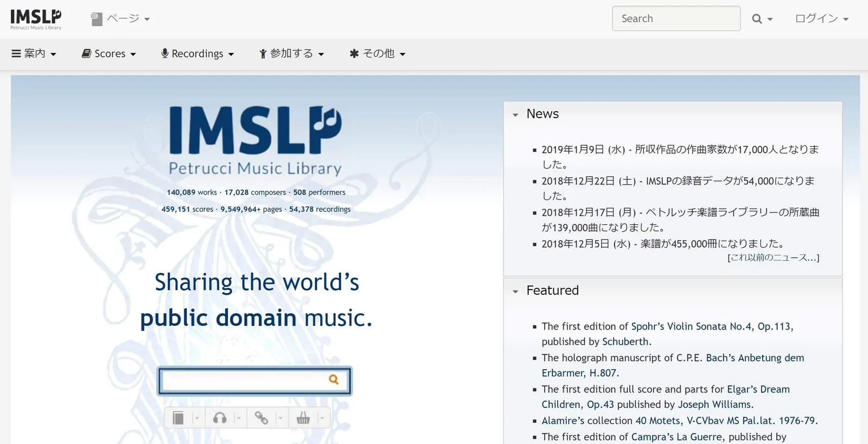Select the basket icon below search
The image size is (868, 444).
(303, 418)
